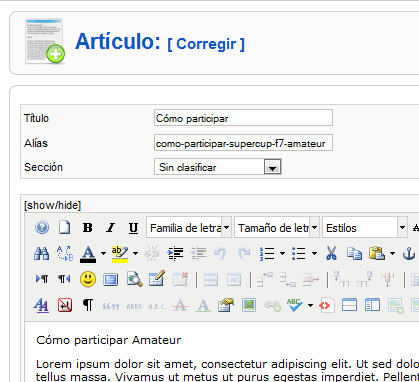419x382 pixels.
Task: Apply the black text color button
Action: (x=88, y=254)
